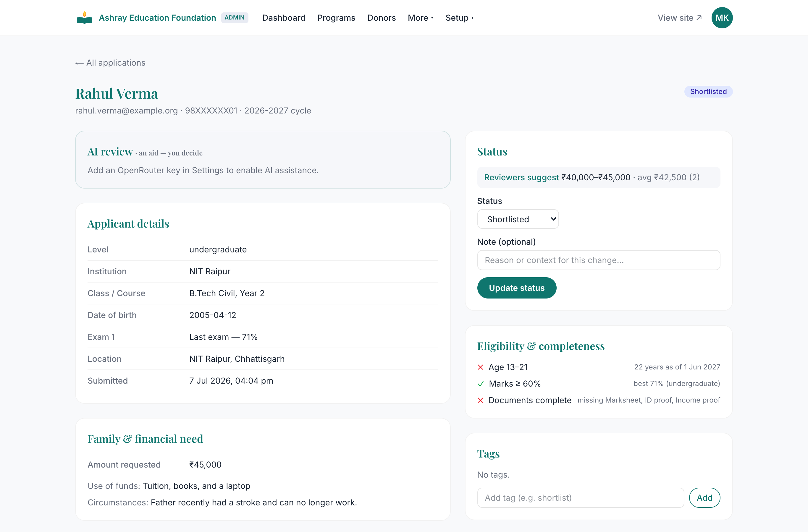Click NIT Raipur, Chhattisgarh location value
This screenshot has height=532, width=808.
pyautogui.click(x=237, y=359)
